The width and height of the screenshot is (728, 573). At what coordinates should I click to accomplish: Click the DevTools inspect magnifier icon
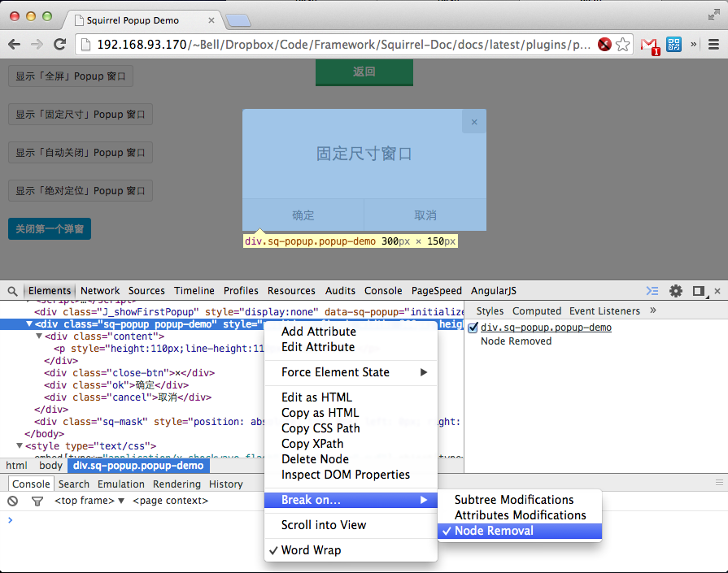[12, 291]
